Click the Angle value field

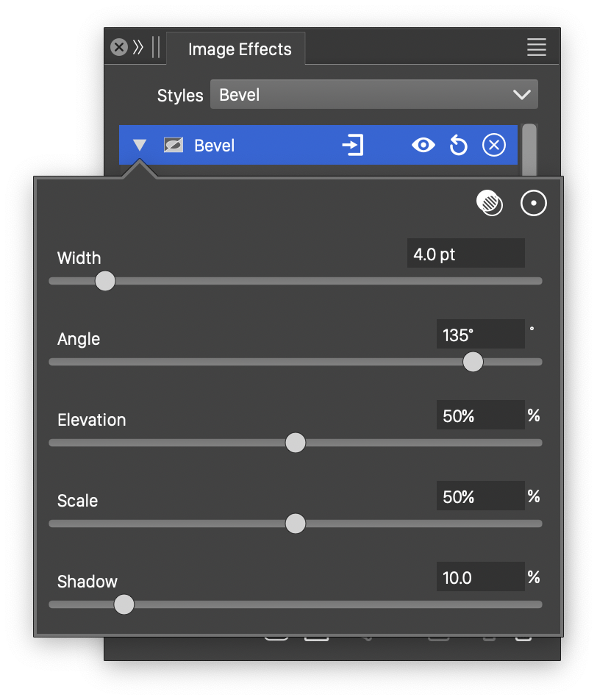pos(479,335)
